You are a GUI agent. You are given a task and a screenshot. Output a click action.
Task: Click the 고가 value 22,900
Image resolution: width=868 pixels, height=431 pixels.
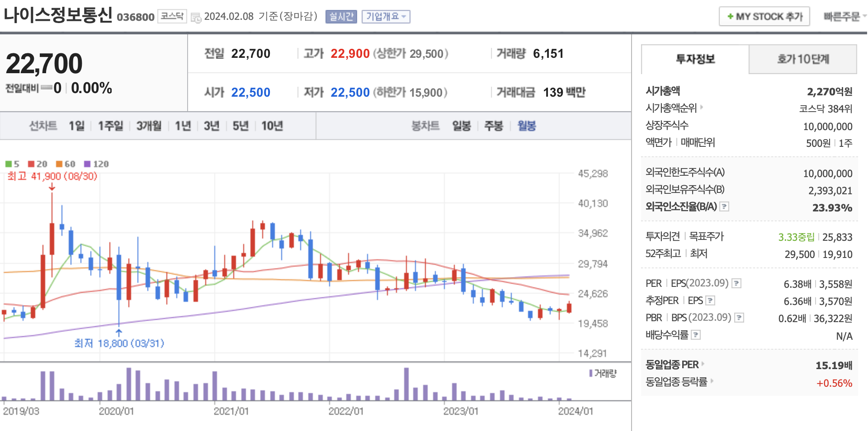coord(350,54)
